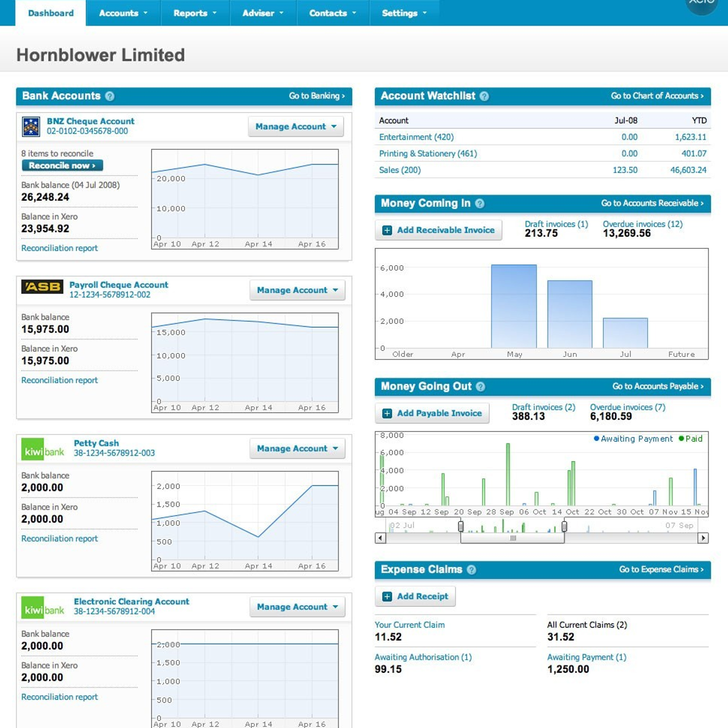Viewport: 728px width, 728px height.
Task: Expand Manage Account for BNZ Cheque Account
Action: click(x=295, y=127)
